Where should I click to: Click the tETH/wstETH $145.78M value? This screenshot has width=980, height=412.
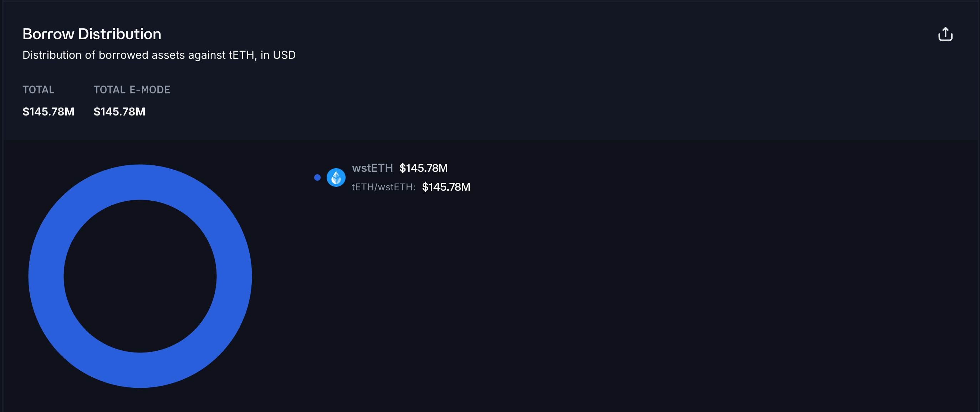tap(446, 187)
